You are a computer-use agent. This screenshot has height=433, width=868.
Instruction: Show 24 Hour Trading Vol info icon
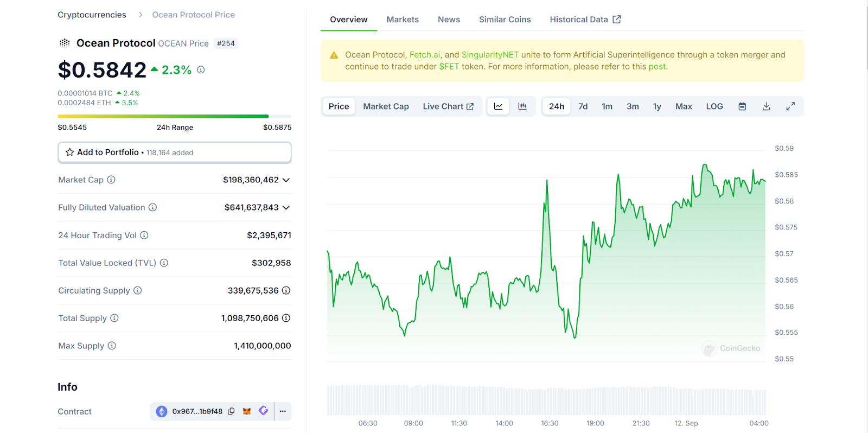144,235
